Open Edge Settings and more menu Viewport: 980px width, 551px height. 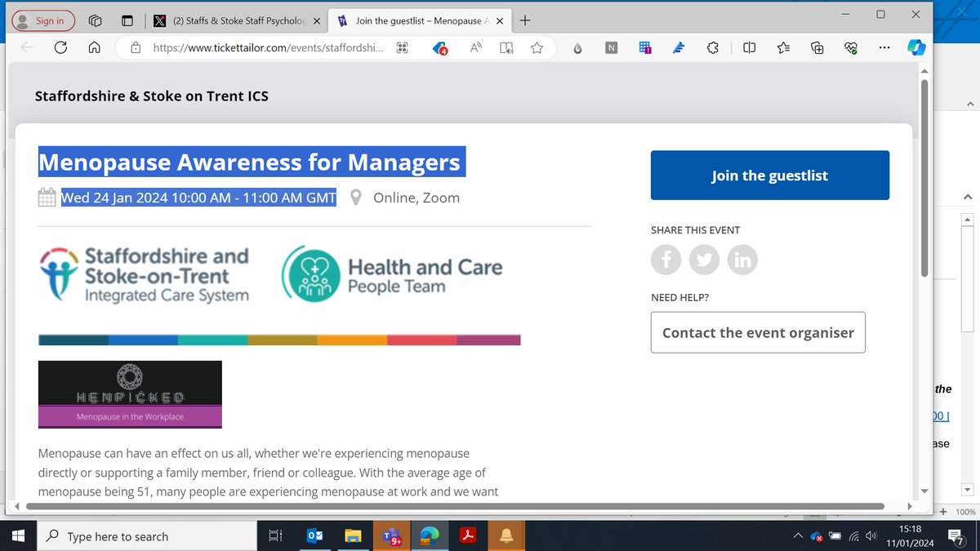[x=884, y=47]
